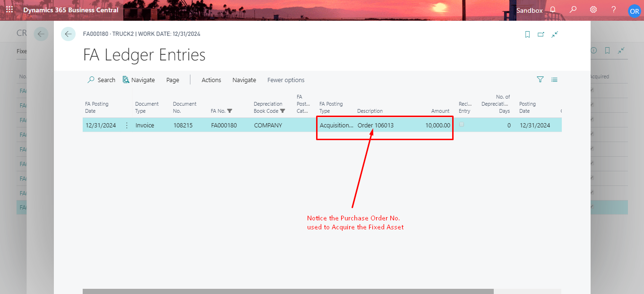This screenshot has width=644, height=294.
Task: Open Depreciation Book Code column filter
Action: [283, 111]
